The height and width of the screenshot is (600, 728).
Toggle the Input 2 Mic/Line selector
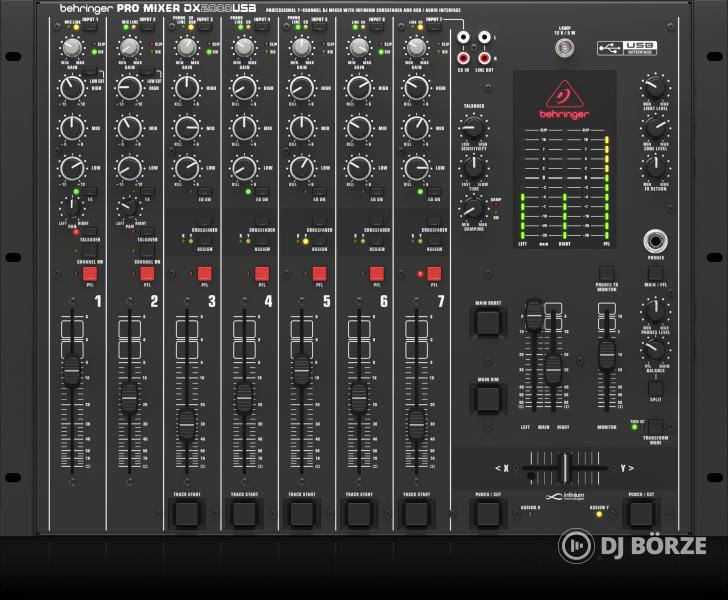pos(147,26)
